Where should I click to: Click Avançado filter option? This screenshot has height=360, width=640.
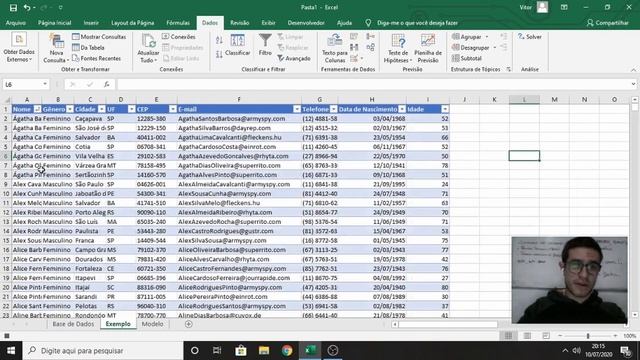(x=294, y=58)
